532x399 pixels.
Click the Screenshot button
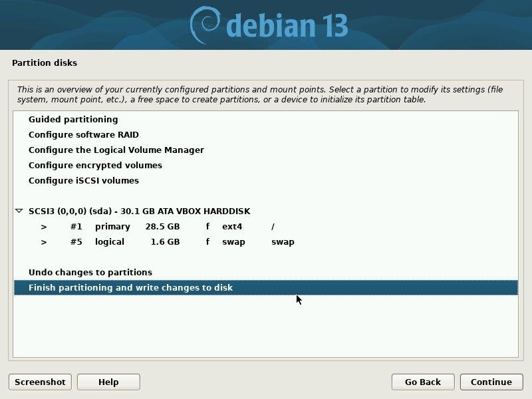pos(40,382)
